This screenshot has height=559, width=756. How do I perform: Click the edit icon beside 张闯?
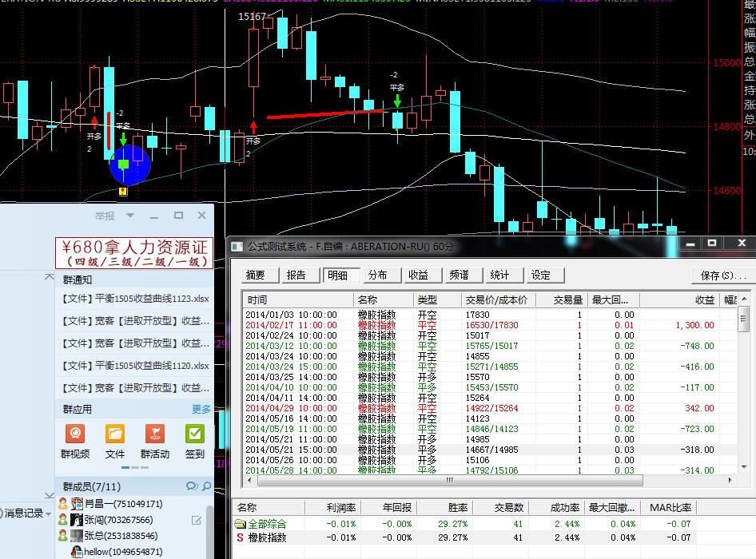point(197,521)
